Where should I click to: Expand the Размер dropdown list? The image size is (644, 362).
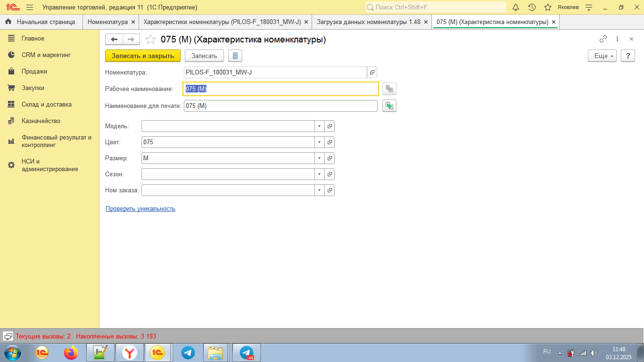[320, 158]
